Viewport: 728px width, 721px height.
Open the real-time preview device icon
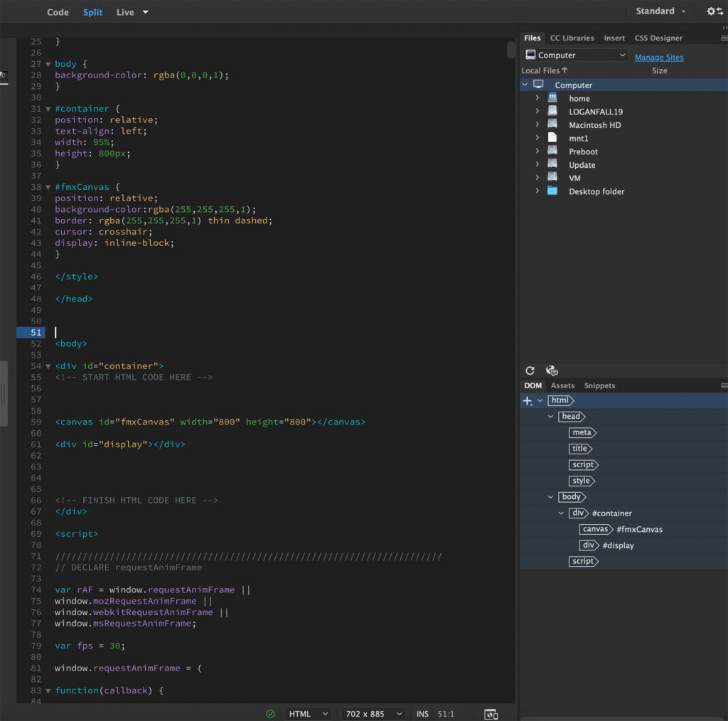(491, 714)
